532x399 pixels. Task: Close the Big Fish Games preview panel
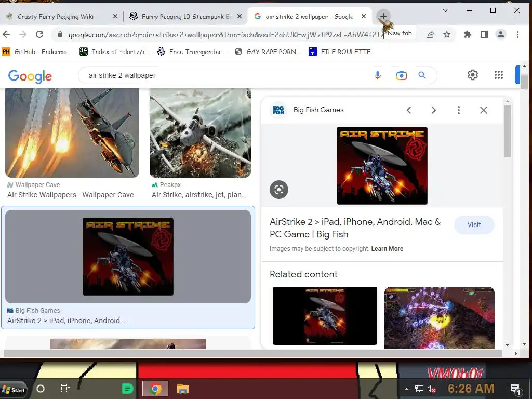pyautogui.click(x=484, y=110)
